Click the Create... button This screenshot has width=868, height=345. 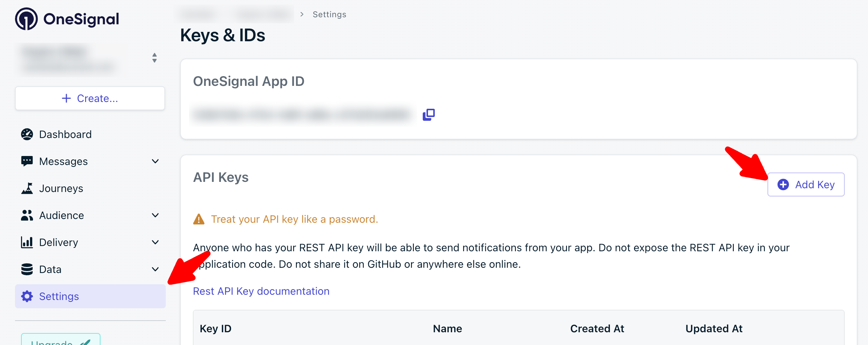pyautogui.click(x=90, y=98)
